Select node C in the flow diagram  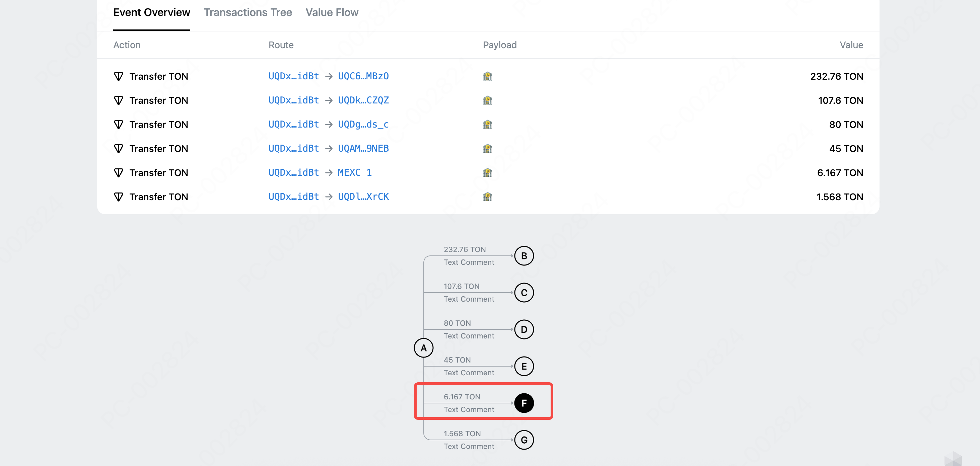(x=524, y=293)
